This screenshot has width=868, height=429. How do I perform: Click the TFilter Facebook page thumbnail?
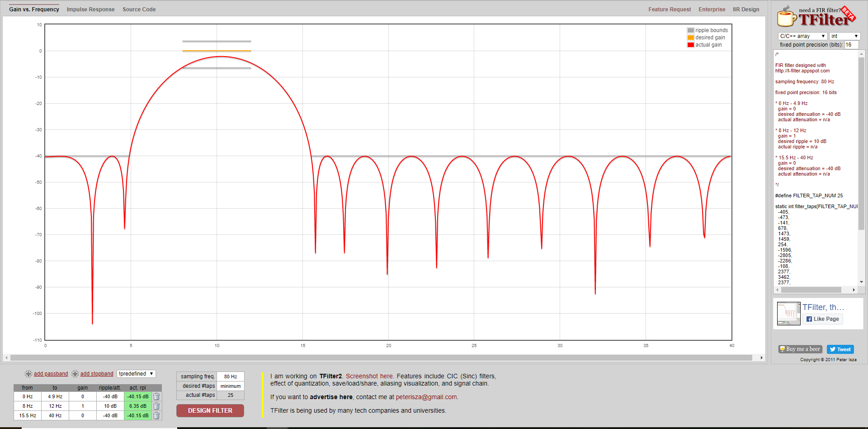(788, 314)
